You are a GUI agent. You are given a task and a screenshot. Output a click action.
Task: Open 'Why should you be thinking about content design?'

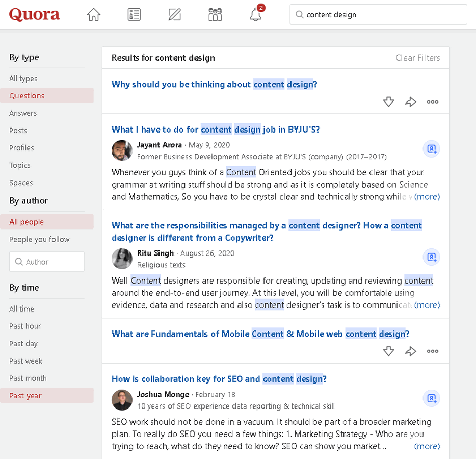tap(215, 84)
